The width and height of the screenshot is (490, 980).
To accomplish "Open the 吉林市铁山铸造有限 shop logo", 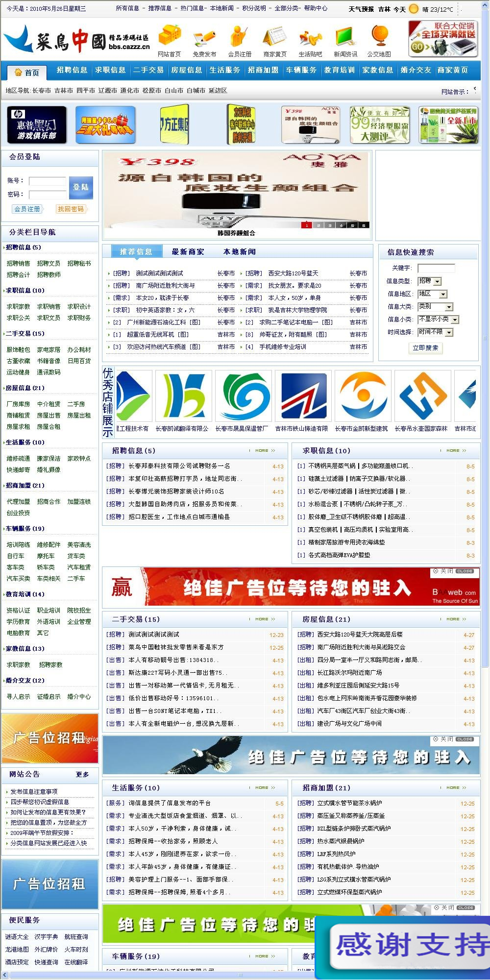I will [303, 395].
